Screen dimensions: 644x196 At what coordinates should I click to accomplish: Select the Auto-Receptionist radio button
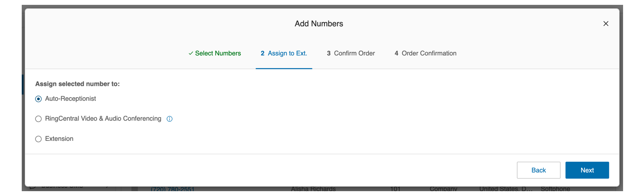[39, 99]
